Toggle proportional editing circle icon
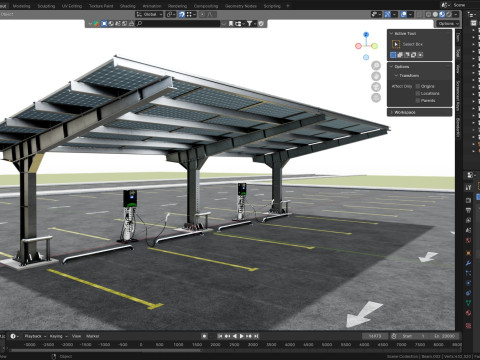Screen dimensions: 480x360 pos(202,14)
